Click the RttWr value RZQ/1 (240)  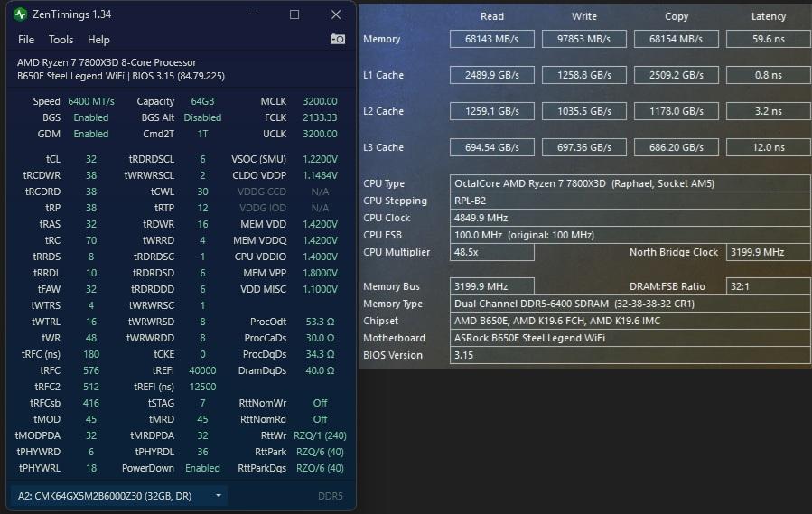tap(320, 435)
